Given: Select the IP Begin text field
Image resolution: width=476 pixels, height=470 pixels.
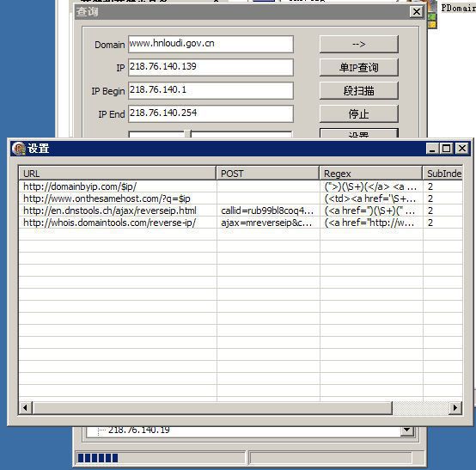Looking at the screenshot, I should 211,90.
